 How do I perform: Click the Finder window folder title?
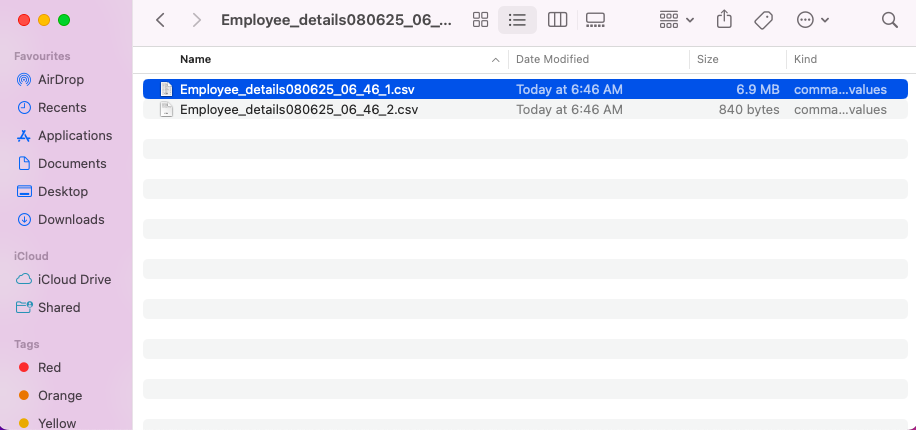(x=336, y=20)
